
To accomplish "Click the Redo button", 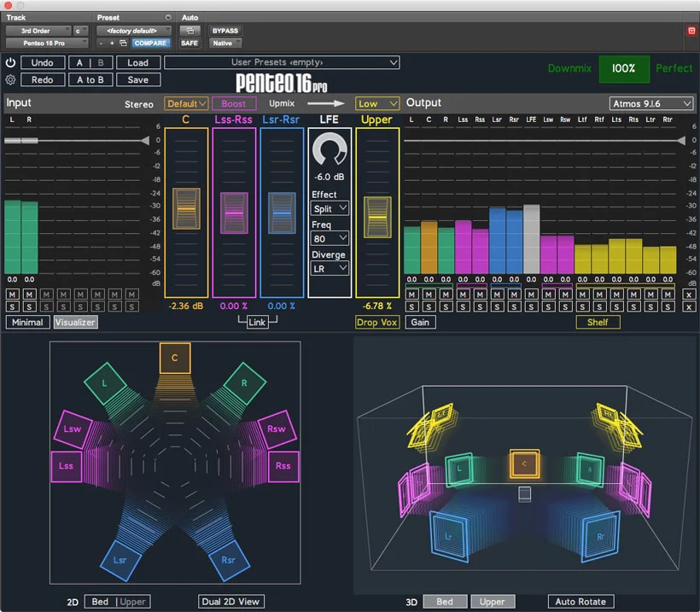I will (43, 80).
